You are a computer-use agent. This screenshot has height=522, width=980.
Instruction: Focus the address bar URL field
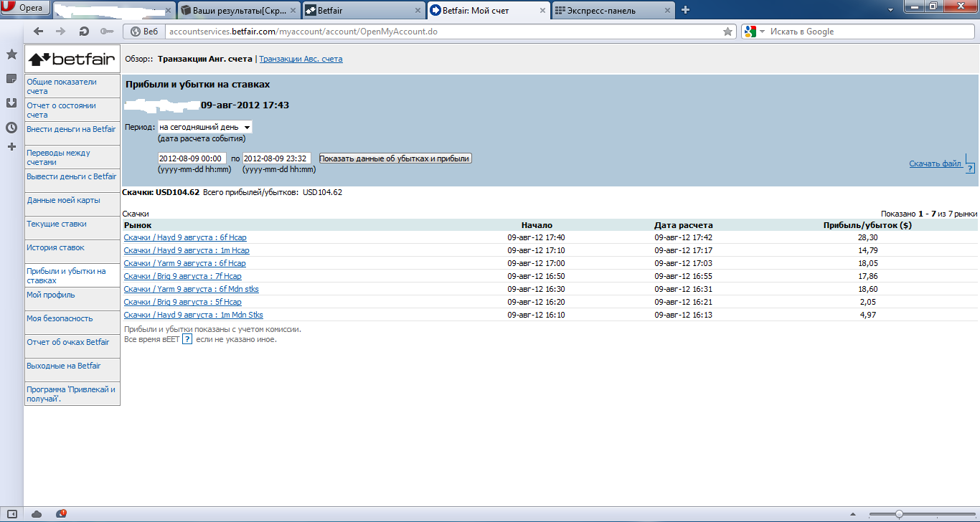point(442,32)
